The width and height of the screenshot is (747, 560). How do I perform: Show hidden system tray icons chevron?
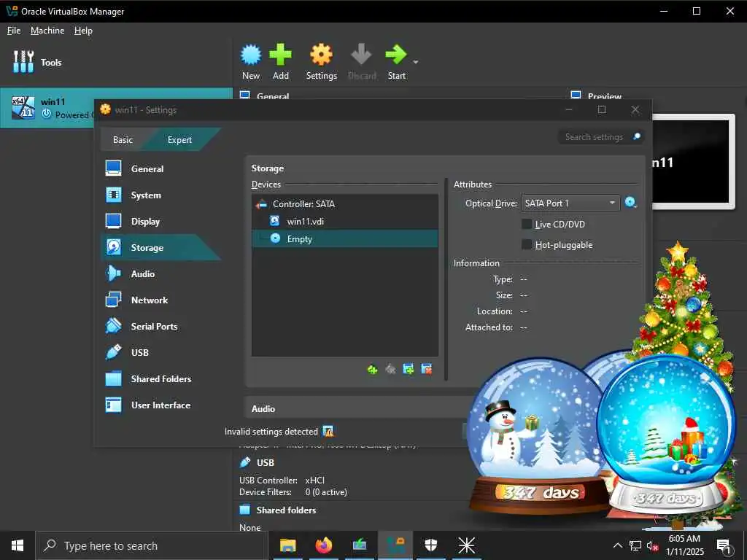coord(617,545)
